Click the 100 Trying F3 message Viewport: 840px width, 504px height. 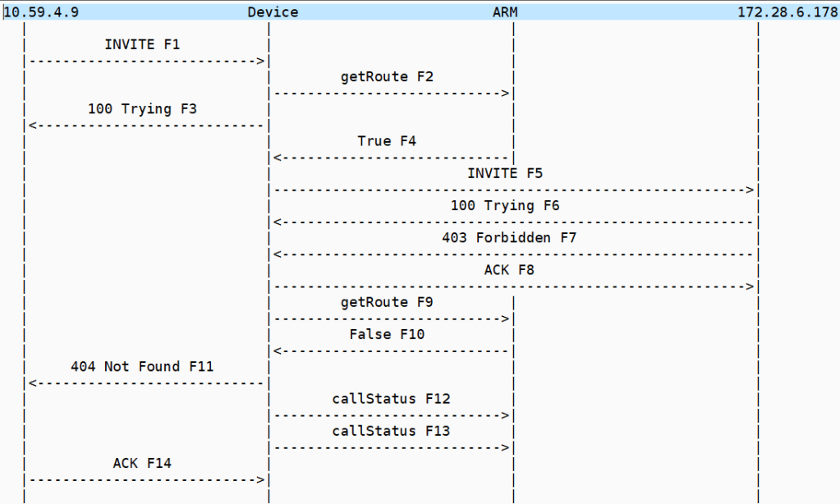click(x=142, y=108)
